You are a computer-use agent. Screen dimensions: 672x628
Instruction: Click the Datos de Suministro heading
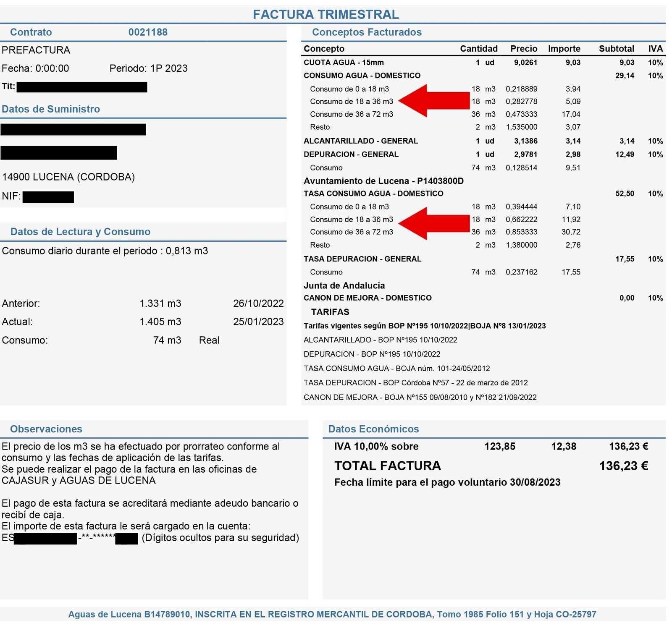click(51, 109)
